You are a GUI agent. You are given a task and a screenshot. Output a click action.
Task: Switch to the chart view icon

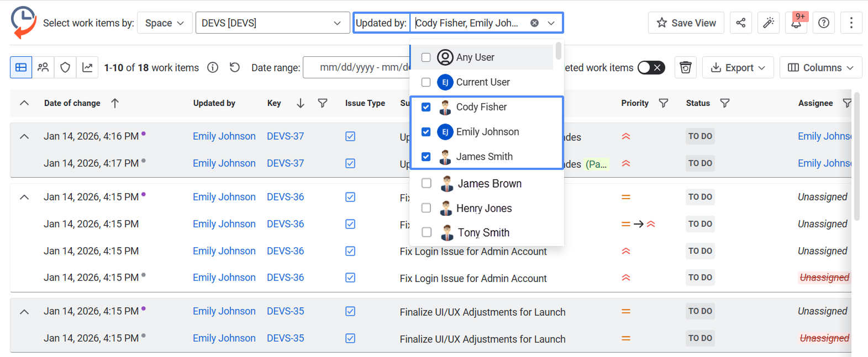point(87,67)
